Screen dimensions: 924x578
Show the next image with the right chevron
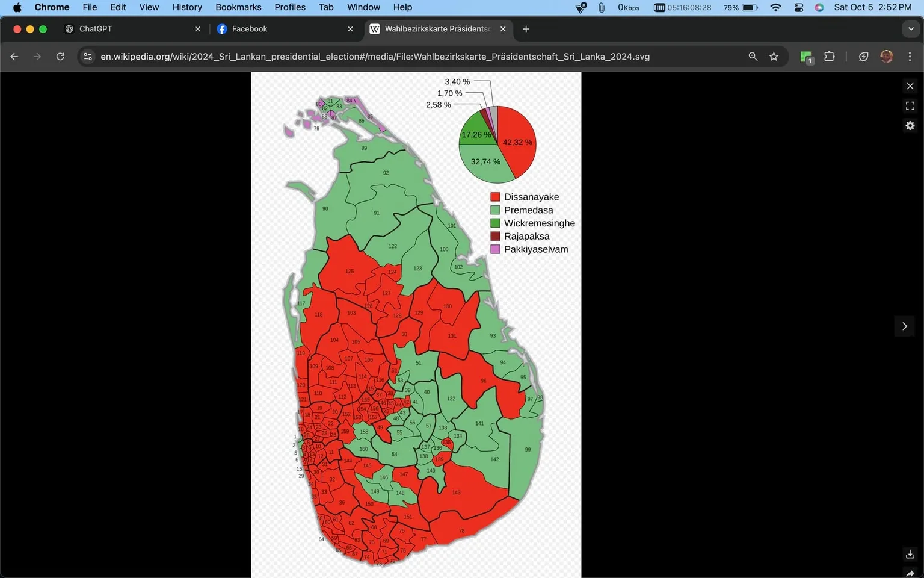click(x=904, y=326)
